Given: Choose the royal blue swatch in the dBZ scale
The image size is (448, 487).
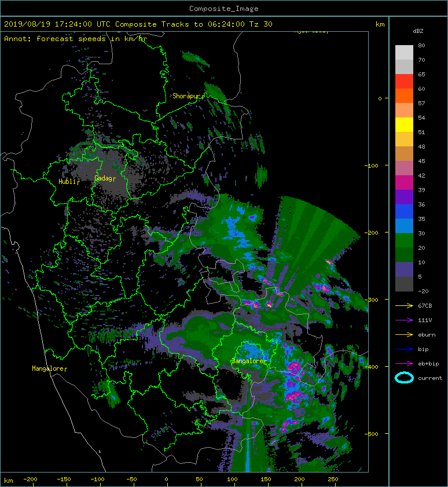Looking at the screenshot, I should [404, 212].
